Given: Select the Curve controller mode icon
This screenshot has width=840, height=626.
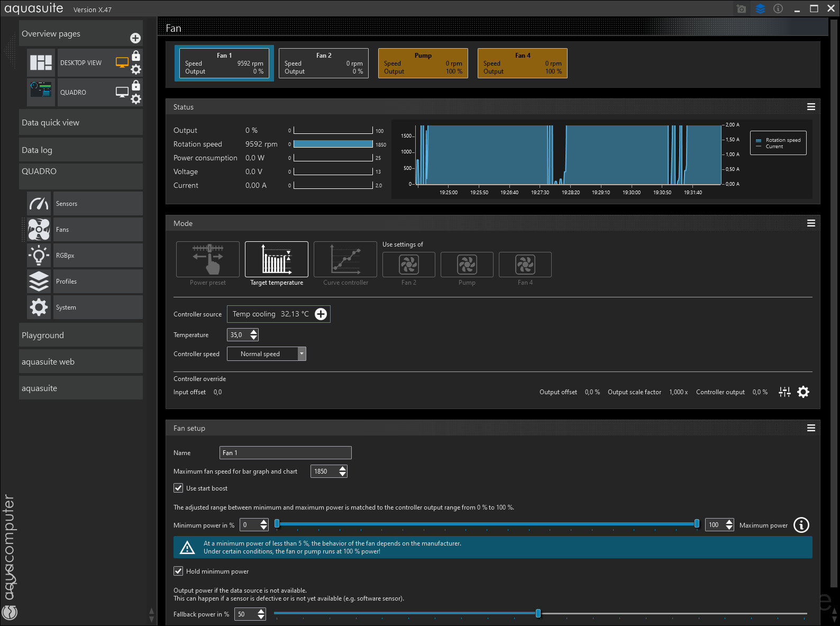Looking at the screenshot, I should click(x=345, y=259).
